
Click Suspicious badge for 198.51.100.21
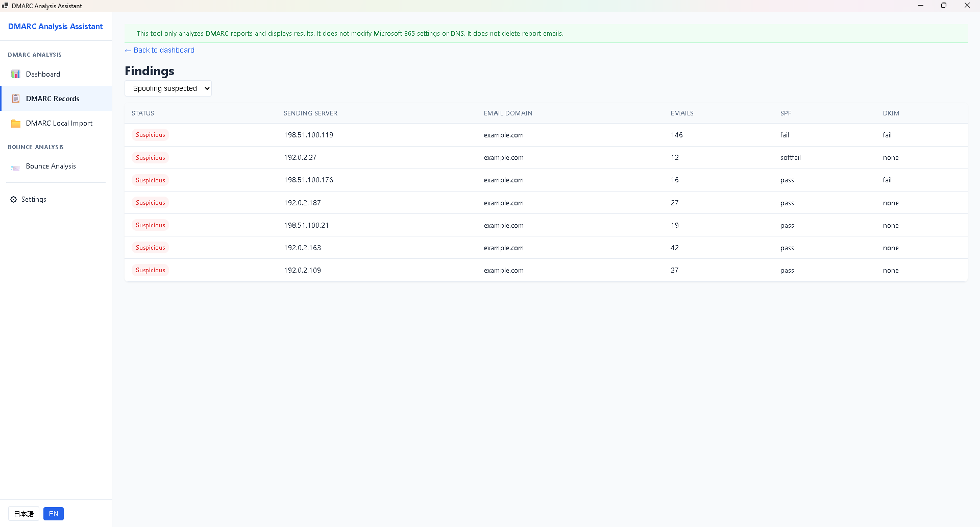(x=151, y=225)
